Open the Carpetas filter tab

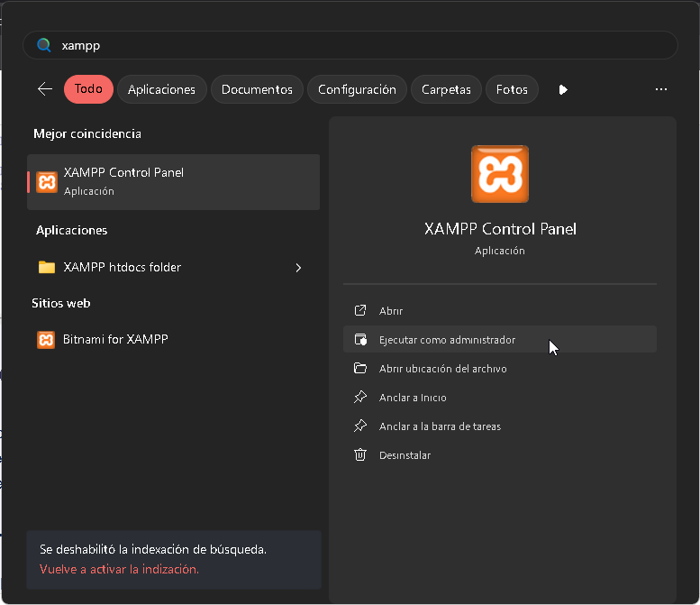click(x=446, y=89)
